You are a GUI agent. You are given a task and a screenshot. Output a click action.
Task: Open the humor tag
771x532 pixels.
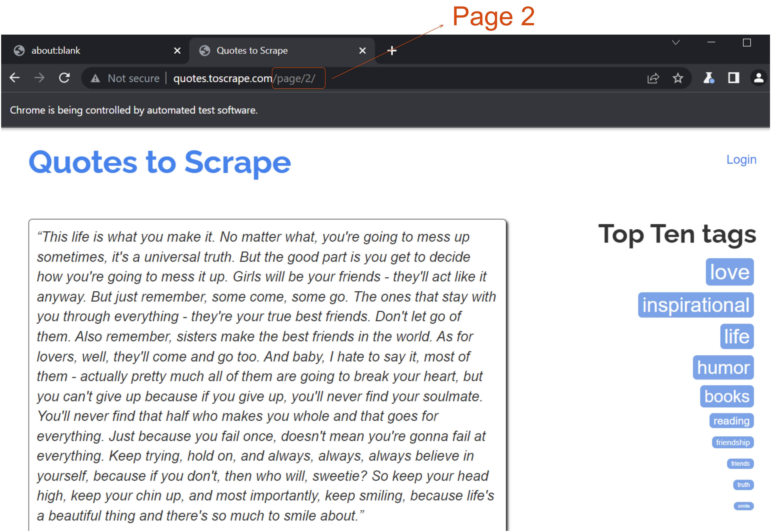[x=723, y=367]
